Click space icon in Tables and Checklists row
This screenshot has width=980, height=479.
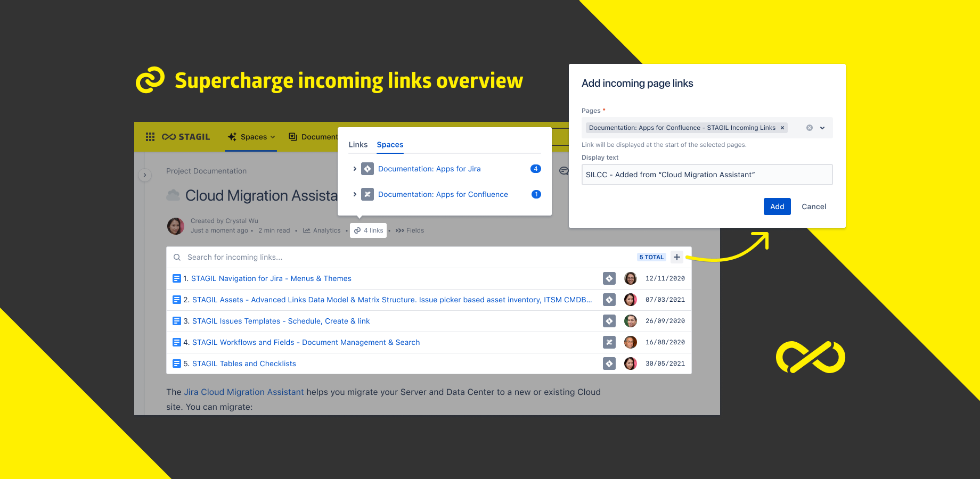[609, 364]
